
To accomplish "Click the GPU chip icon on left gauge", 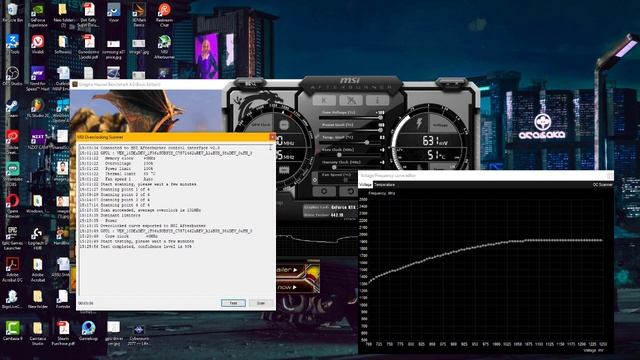I will point(284,125).
